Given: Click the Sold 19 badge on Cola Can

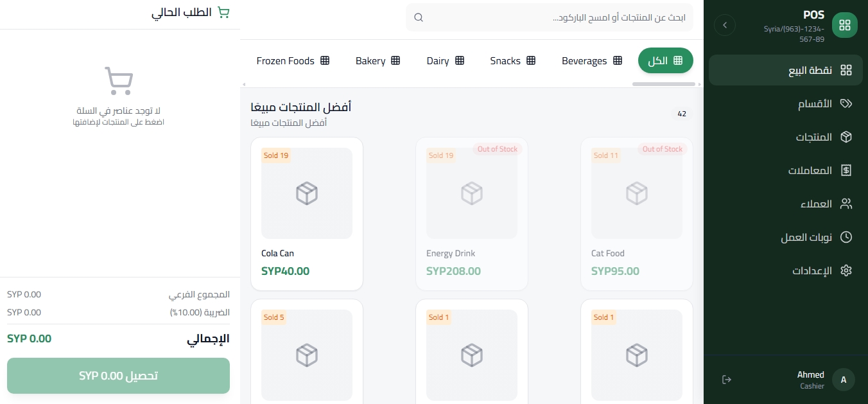Looking at the screenshot, I should tap(276, 155).
